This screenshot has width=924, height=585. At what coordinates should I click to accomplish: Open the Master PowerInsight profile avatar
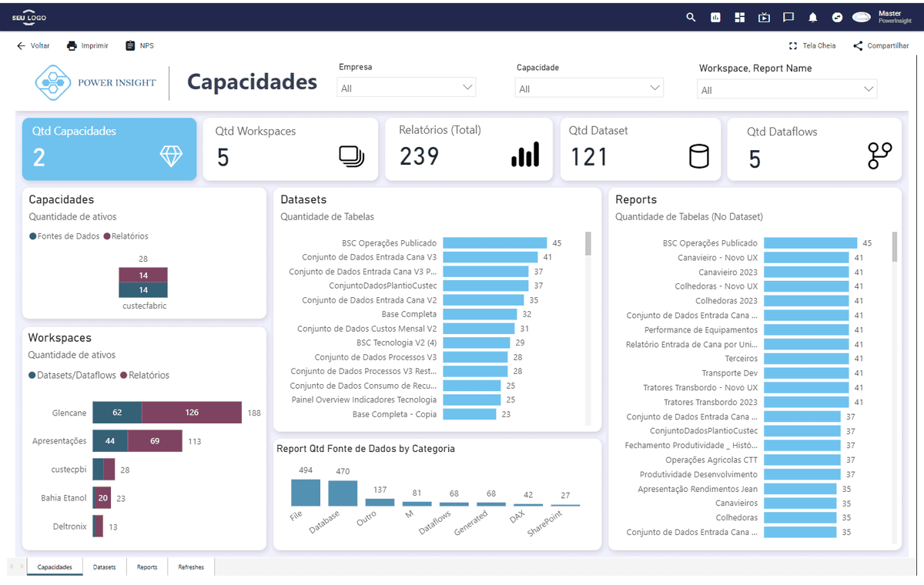(x=861, y=17)
